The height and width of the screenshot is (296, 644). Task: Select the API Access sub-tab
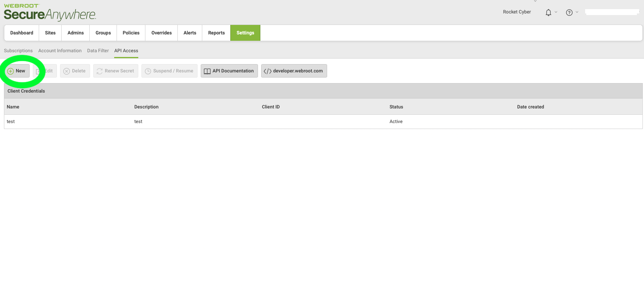pyautogui.click(x=126, y=51)
